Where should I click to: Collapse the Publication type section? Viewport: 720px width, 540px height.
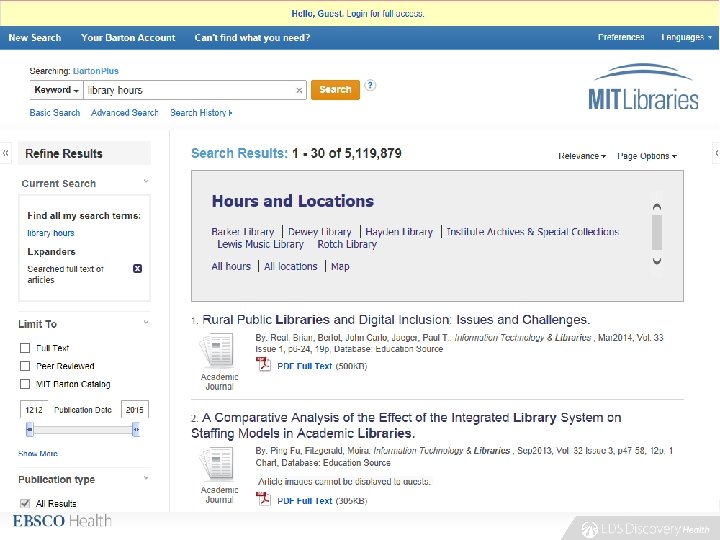click(146, 478)
